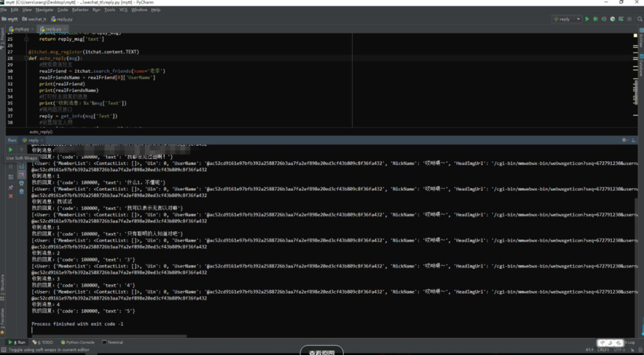This screenshot has height=355, width=644.
Task: Click the fold marker beside line 25 return
Action: (x=26, y=39)
